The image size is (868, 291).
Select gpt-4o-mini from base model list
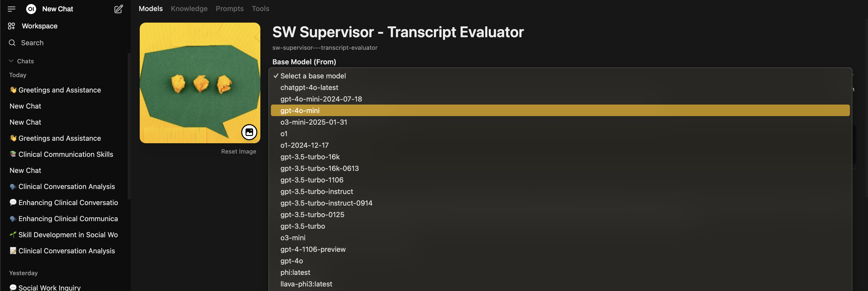pos(300,111)
